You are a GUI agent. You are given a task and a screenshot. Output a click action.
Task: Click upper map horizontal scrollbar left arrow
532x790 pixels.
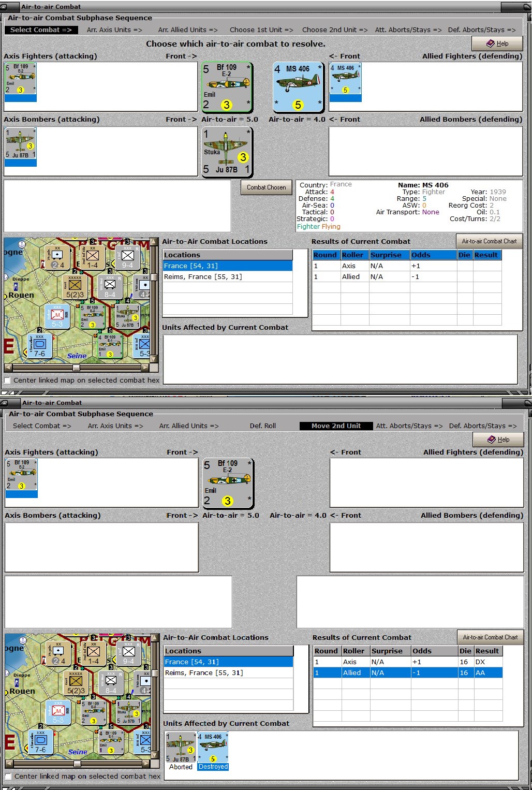click(x=8, y=368)
